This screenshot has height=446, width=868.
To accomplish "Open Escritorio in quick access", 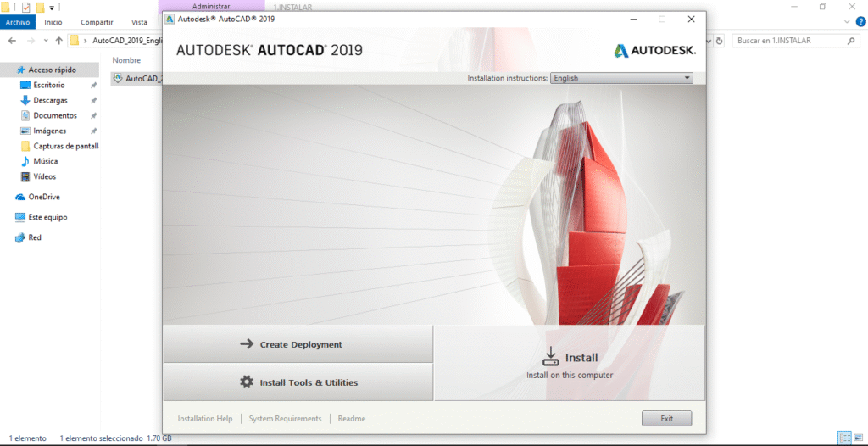I will pyautogui.click(x=49, y=86).
